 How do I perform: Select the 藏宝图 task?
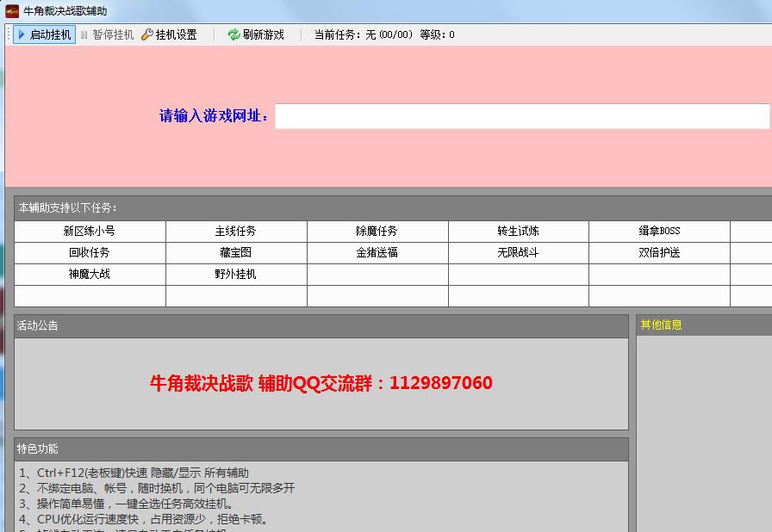237,254
